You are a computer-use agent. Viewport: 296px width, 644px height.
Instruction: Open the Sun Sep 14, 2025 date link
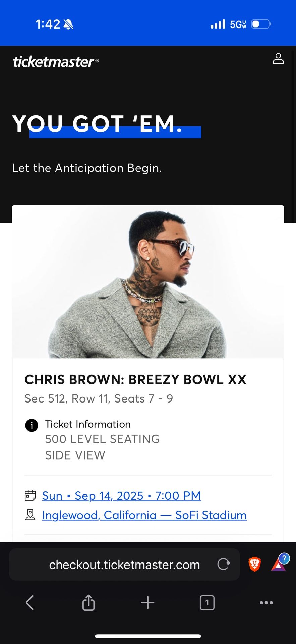click(121, 496)
